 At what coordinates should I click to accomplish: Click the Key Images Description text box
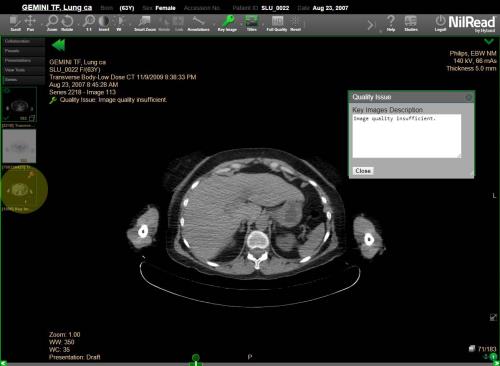pyautogui.click(x=407, y=136)
